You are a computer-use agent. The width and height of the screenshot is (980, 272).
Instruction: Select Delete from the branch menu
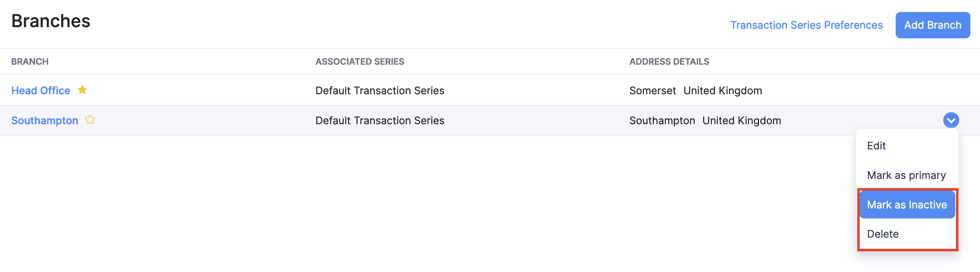[883, 234]
